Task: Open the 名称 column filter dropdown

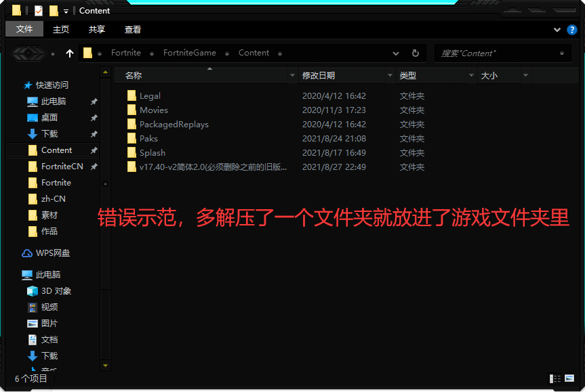Action: (x=293, y=76)
